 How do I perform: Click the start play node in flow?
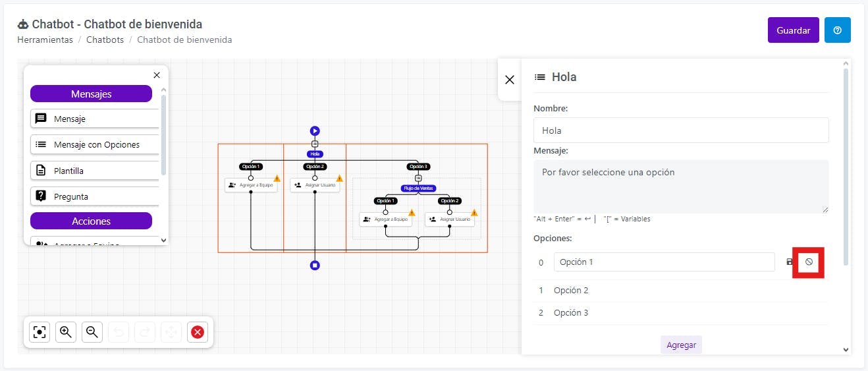(315, 131)
